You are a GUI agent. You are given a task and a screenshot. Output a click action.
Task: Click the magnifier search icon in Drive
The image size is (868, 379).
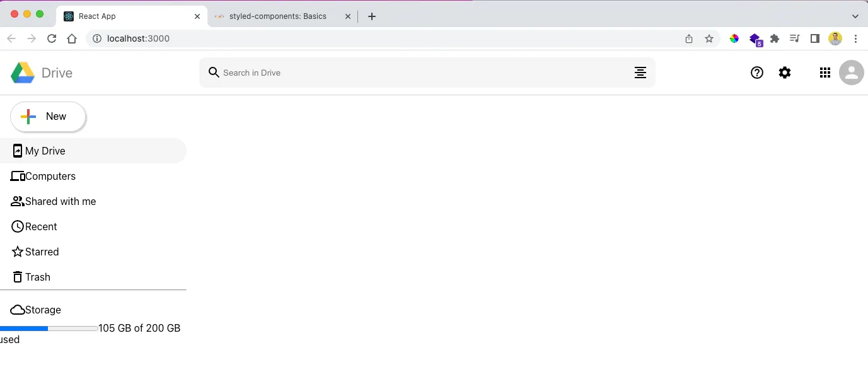click(x=214, y=73)
